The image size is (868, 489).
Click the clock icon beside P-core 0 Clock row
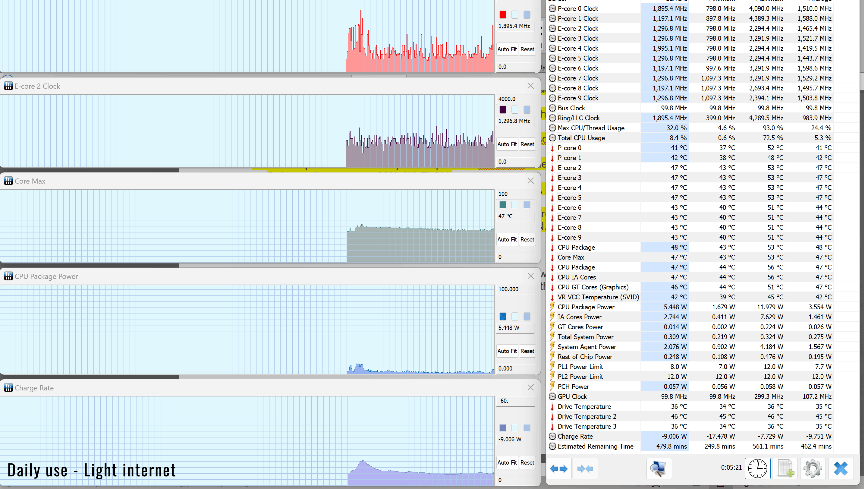pyautogui.click(x=552, y=8)
